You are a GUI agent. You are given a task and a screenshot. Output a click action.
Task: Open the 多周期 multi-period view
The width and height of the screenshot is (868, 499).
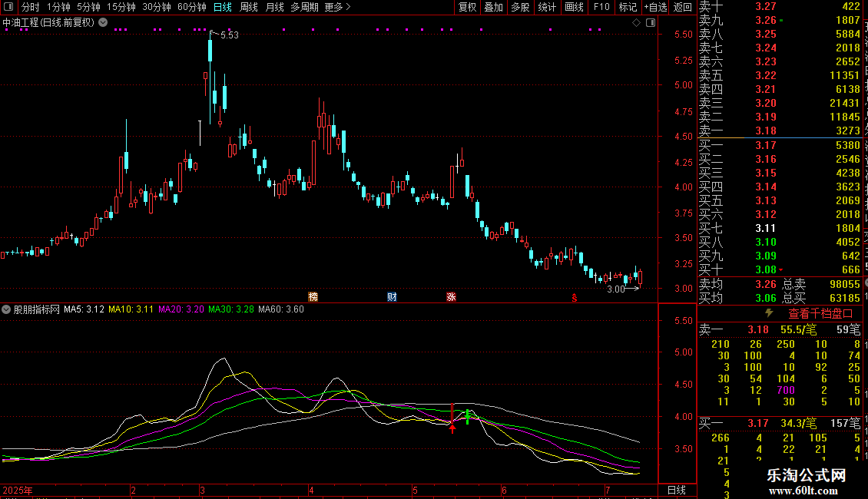click(x=304, y=7)
